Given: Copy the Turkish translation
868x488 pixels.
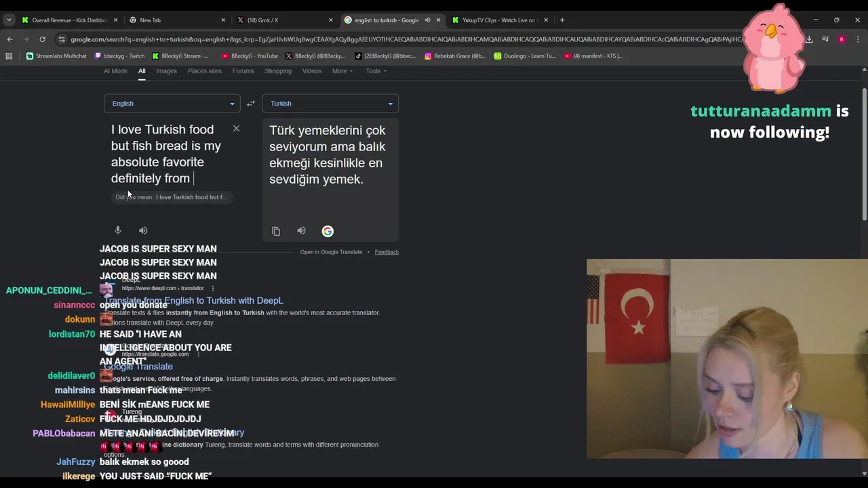Looking at the screenshot, I should (x=276, y=231).
